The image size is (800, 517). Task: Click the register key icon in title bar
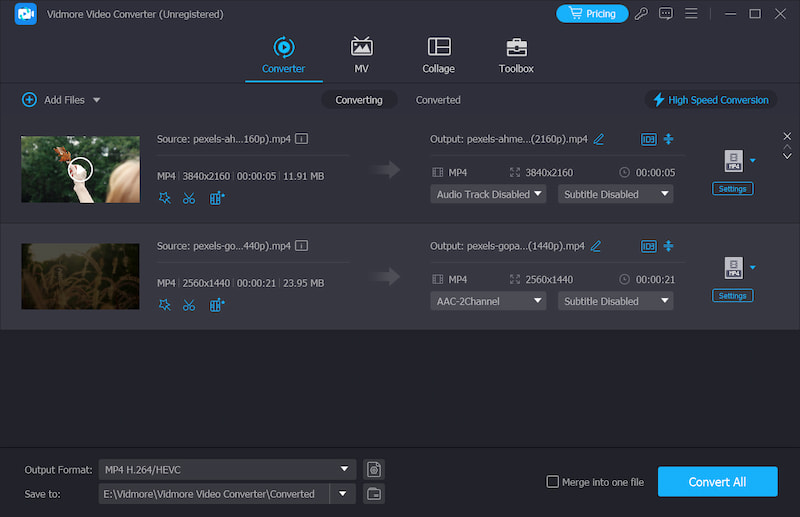640,14
